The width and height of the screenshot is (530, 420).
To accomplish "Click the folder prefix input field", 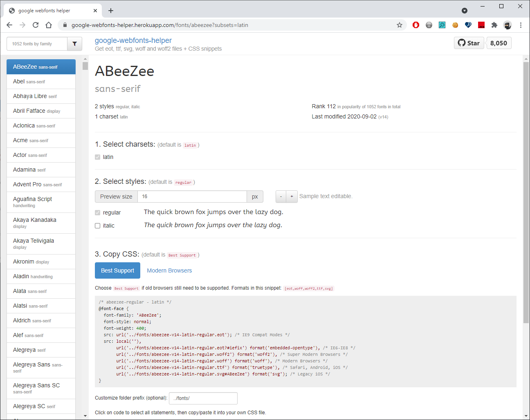I will (203, 398).
